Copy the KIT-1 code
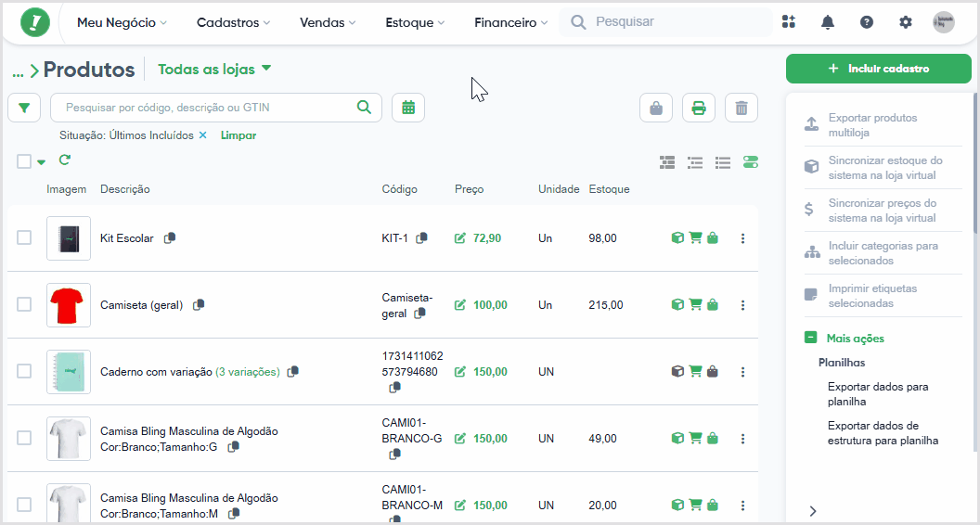 422,237
